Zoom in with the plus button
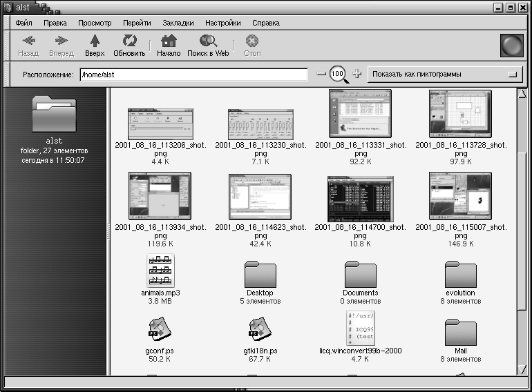532x392 pixels. [x=357, y=74]
